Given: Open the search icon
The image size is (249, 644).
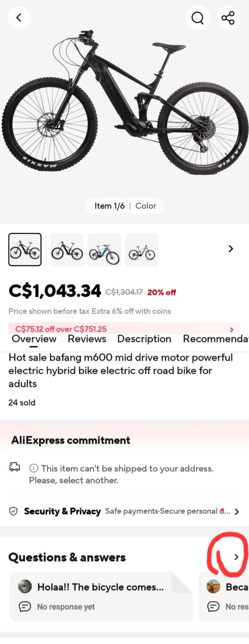Looking at the screenshot, I should coord(197,18).
